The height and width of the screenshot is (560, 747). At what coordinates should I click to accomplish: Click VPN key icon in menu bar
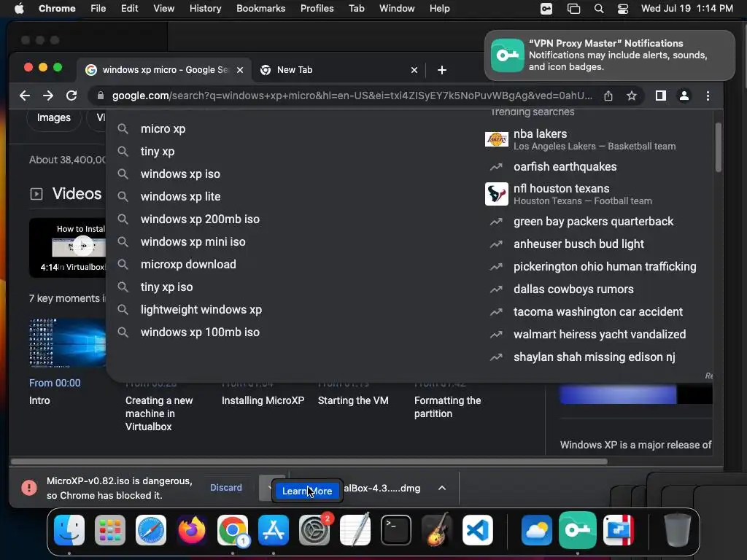(x=546, y=9)
